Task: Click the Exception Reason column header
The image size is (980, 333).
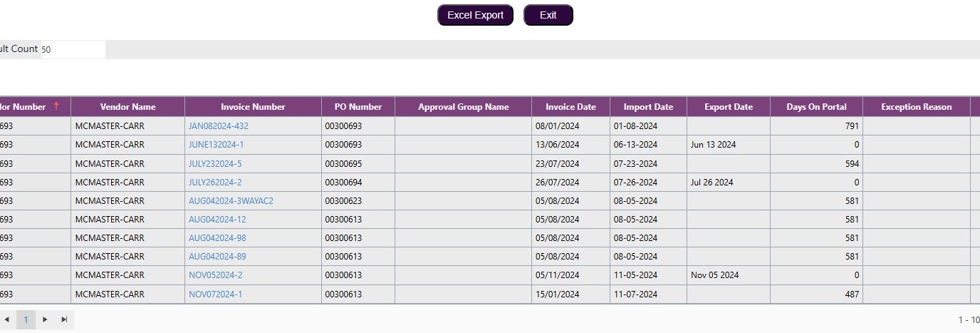Action: tap(916, 107)
